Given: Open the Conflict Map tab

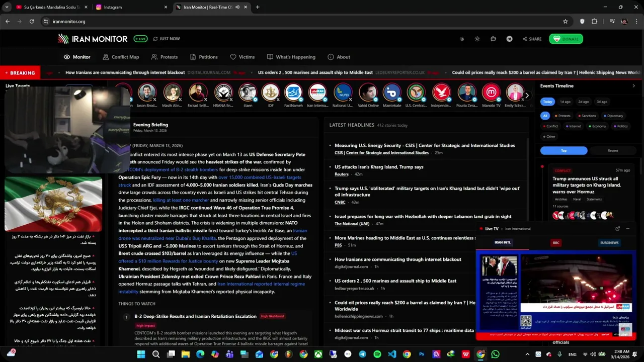Looking at the screenshot, I should click(x=121, y=57).
